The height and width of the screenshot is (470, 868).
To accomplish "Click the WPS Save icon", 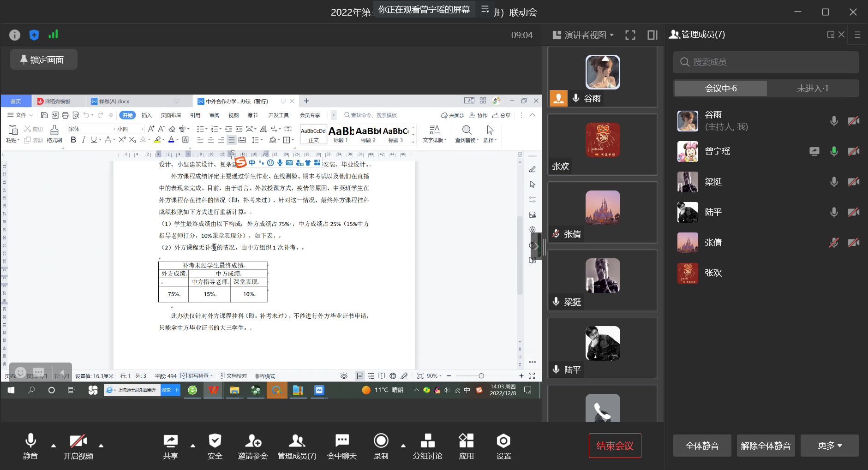I will pos(44,115).
